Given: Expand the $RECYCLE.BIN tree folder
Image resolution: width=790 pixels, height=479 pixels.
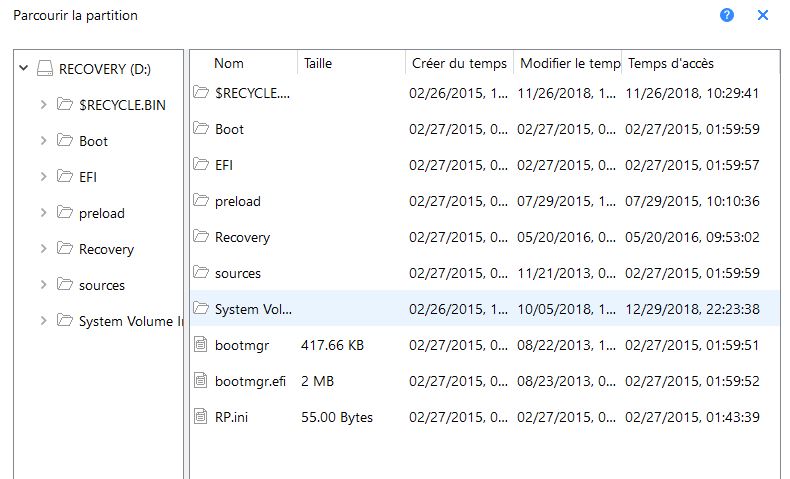Looking at the screenshot, I should point(43,104).
